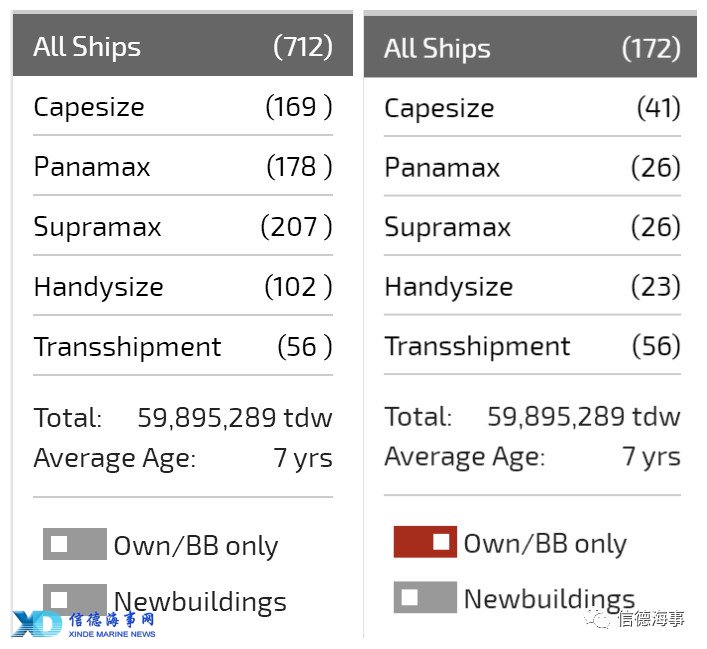The height and width of the screenshot is (649, 707).
Task: Open Capesize (169) category
Action: 183,107
